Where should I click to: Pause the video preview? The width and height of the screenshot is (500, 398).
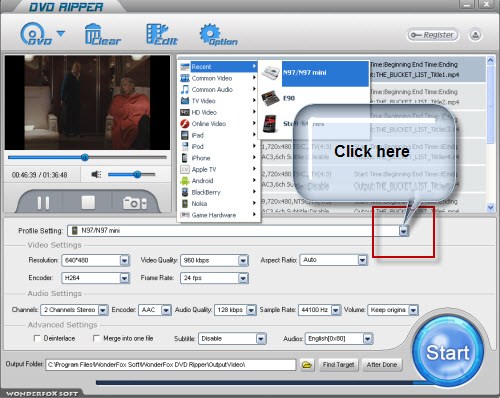(x=43, y=203)
